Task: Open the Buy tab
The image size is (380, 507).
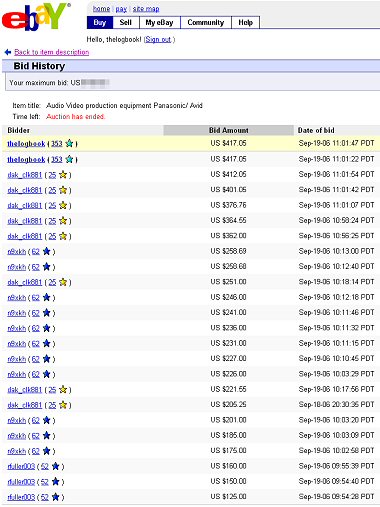Action: (100, 22)
